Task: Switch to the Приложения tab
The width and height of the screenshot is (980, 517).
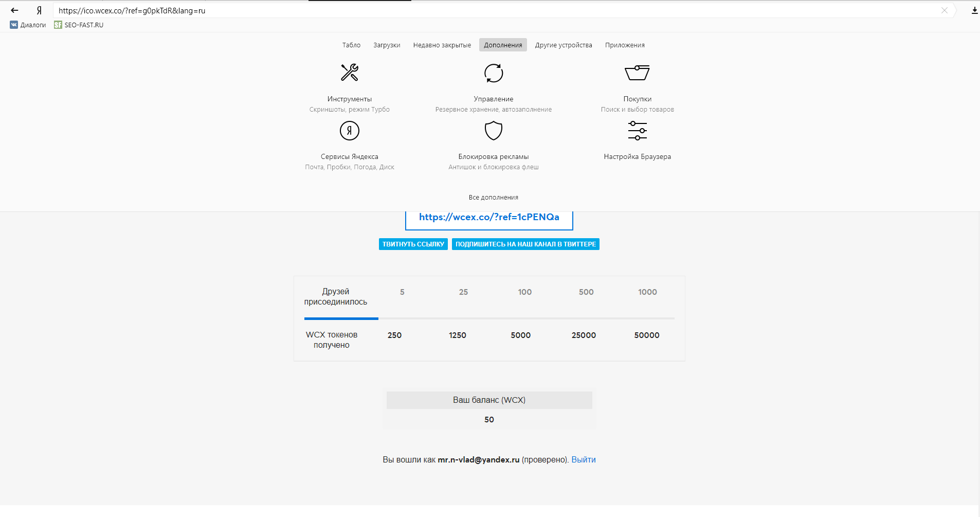Action: pyautogui.click(x=625, y=45)
